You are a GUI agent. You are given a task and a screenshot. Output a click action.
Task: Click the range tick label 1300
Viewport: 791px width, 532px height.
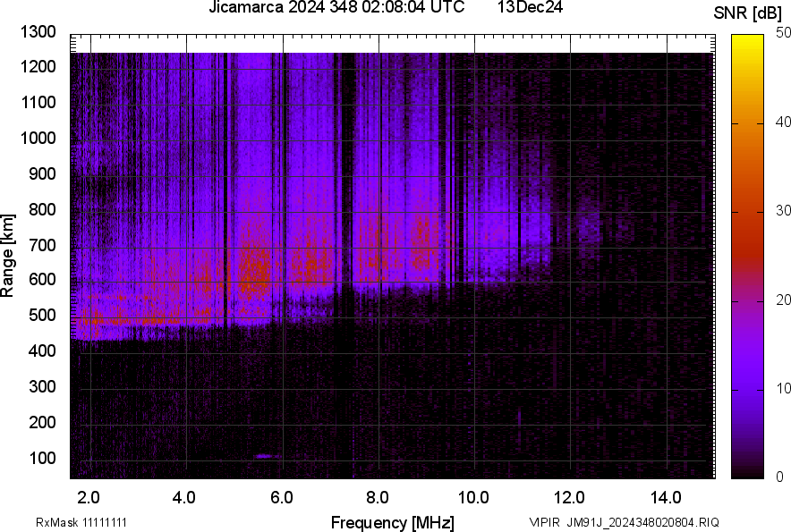pyautogui.click(x=38, y=32)
